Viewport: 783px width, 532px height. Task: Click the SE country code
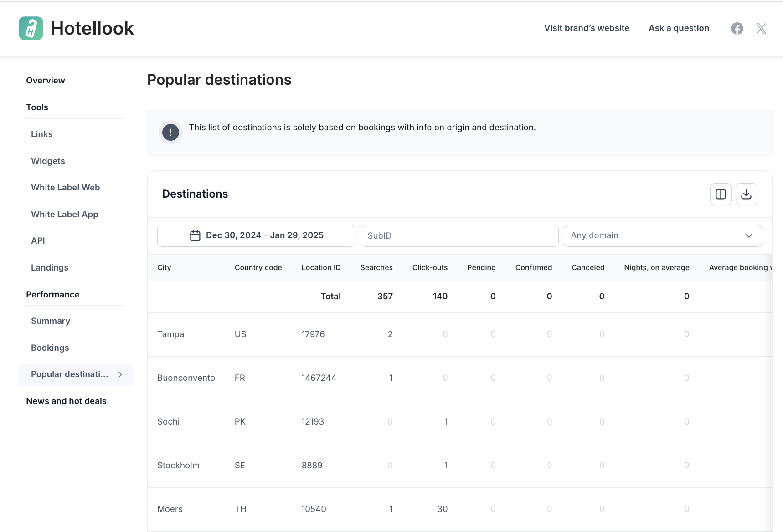240,465
